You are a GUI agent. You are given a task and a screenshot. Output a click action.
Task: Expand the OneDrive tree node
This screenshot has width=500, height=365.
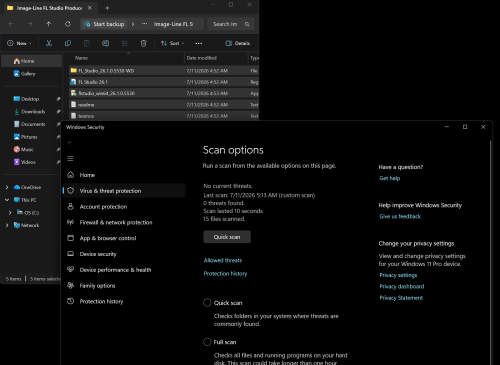pos(7,187)
